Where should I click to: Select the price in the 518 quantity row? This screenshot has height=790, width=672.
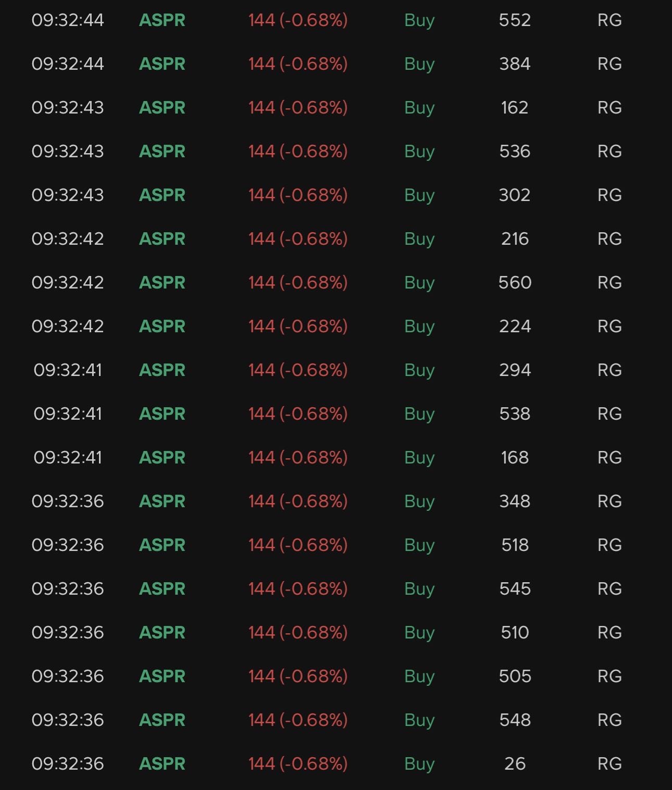[x=297, y=545]
